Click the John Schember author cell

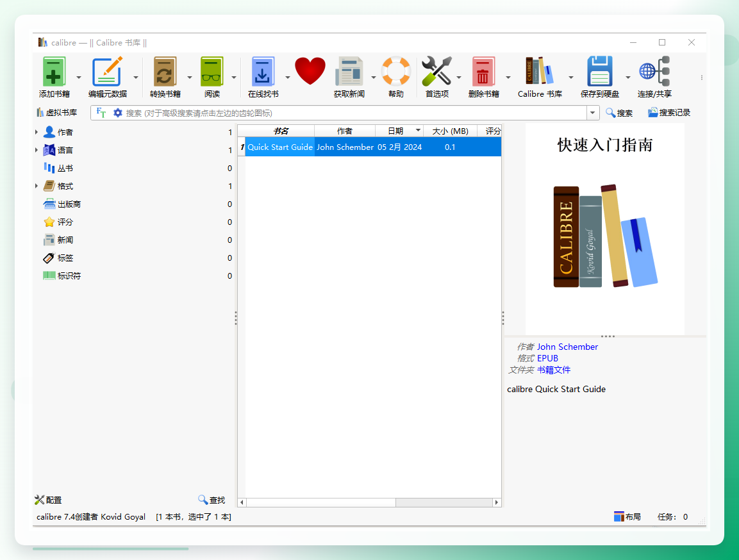(x=345, y=147)
